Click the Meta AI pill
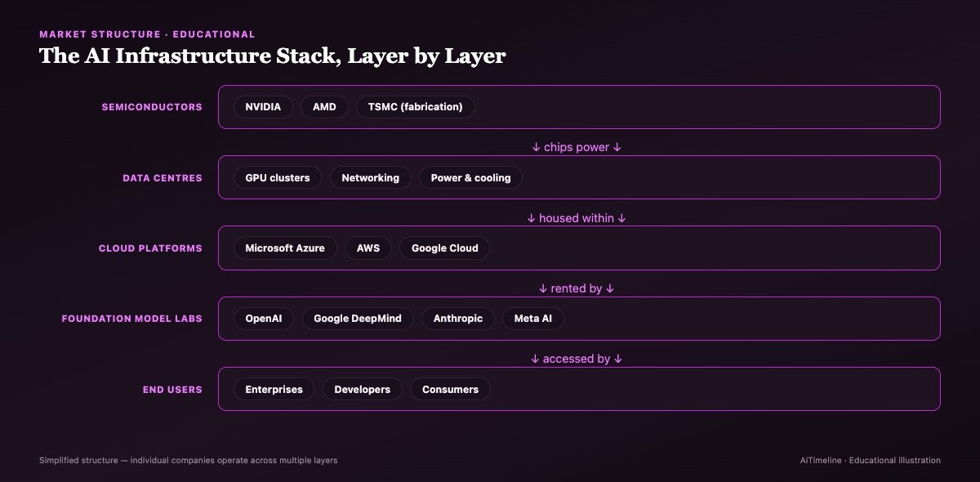Image resolution: width=980 pixels, height=482 pixels. pyautogui.click(x=533, y=319)
